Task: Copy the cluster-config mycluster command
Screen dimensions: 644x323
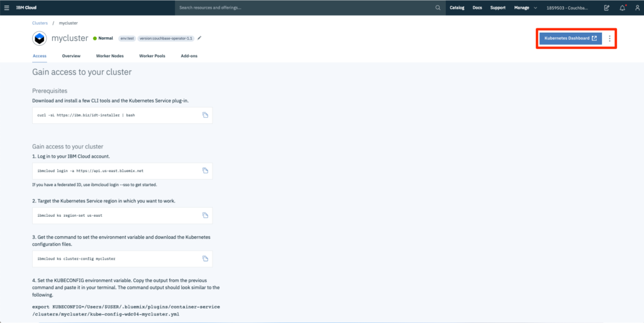Action: [x=205, y=258]
